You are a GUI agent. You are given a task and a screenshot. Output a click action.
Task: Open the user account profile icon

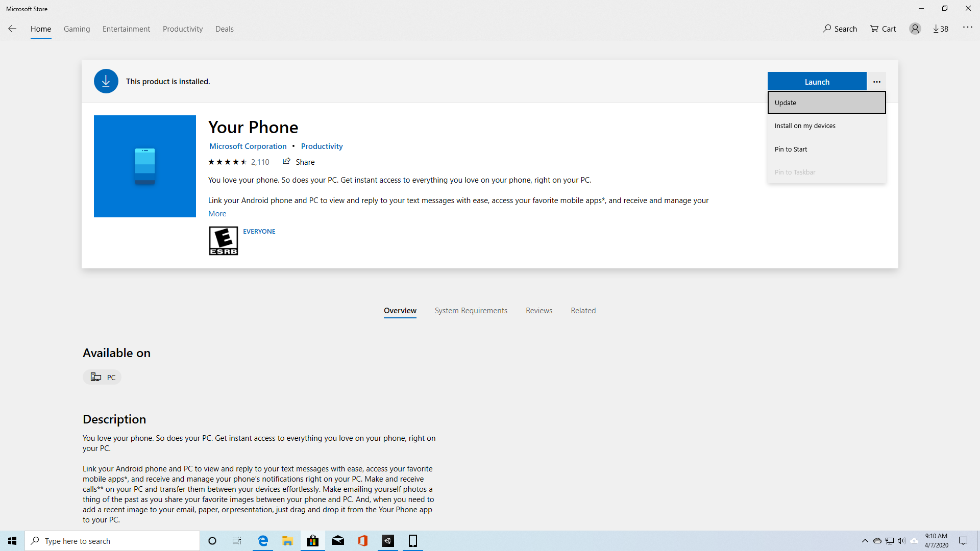click(x=915, y=29)
